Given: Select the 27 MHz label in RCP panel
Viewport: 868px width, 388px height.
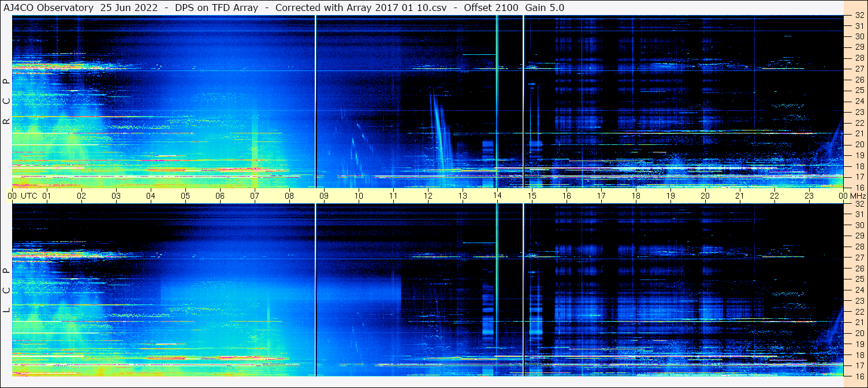Looking at the screenshot, I should point(859,69).
